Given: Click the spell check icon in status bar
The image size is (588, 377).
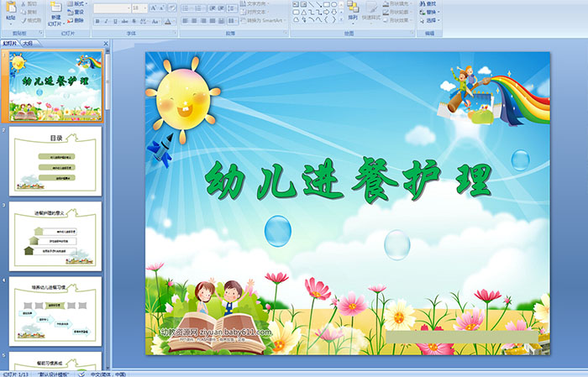Looking at the screenshot, I should pyautogui.click(x=81, y=374).
